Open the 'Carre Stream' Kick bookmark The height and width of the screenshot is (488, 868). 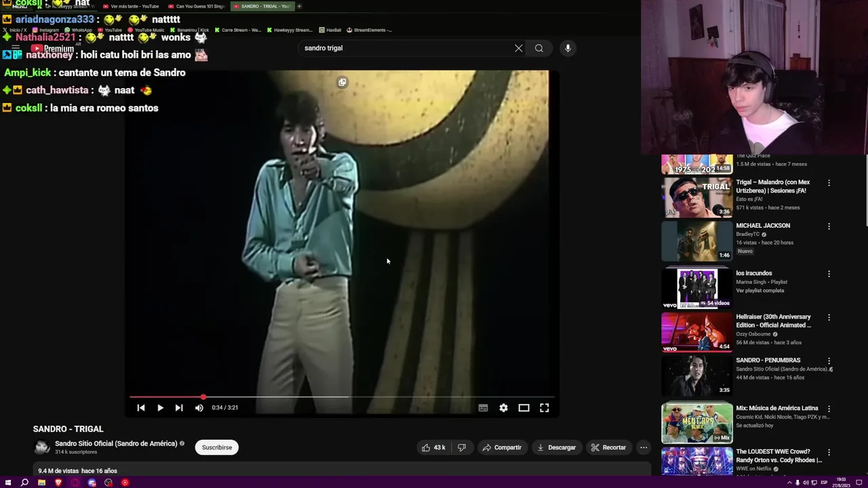click(x=238, y=30)
